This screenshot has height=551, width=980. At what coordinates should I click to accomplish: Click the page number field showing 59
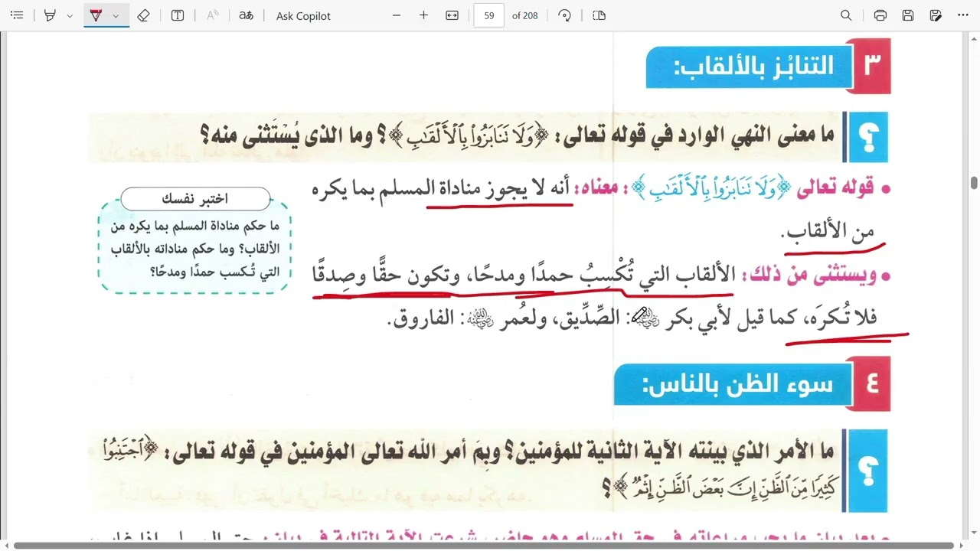(488, 15)
